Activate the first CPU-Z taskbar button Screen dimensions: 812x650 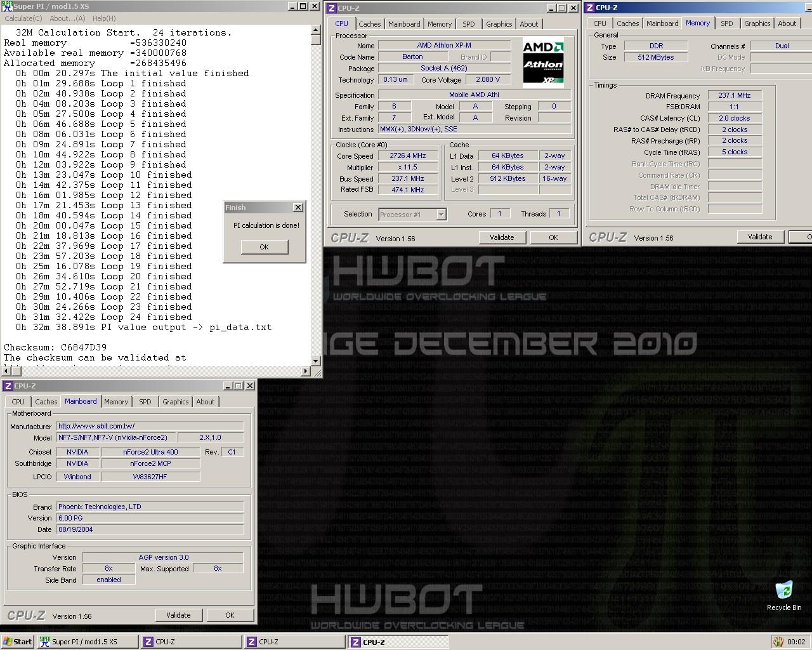pos(192,642)
